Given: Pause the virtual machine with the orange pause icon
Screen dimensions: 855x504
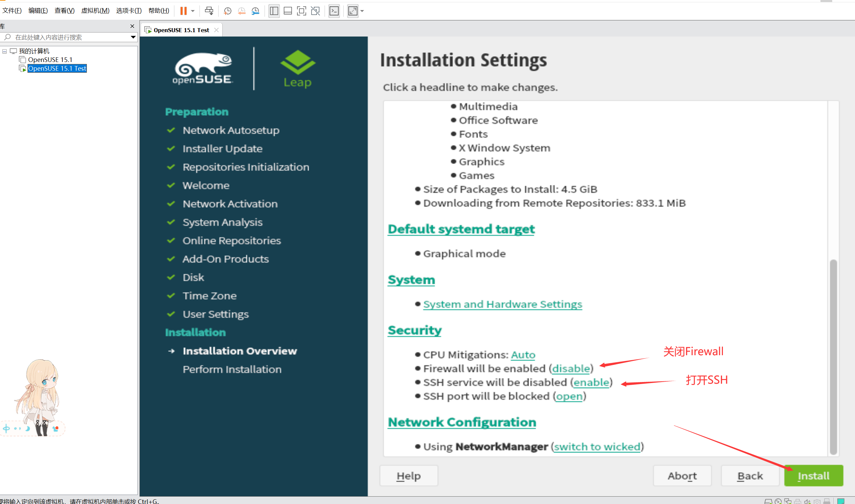Looking at the screenshot, I should coord(183,11).
